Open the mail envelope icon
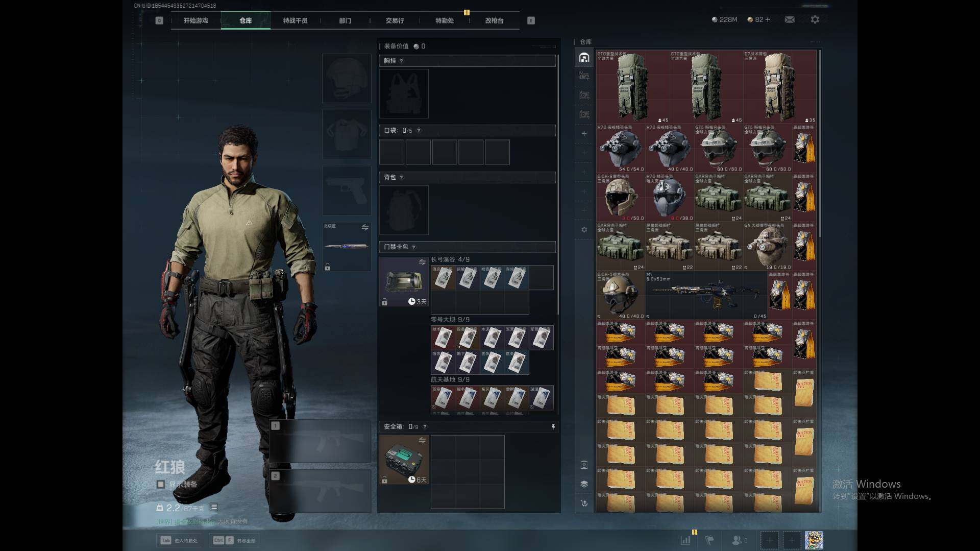The image size is (980, 551). (790, 19)
